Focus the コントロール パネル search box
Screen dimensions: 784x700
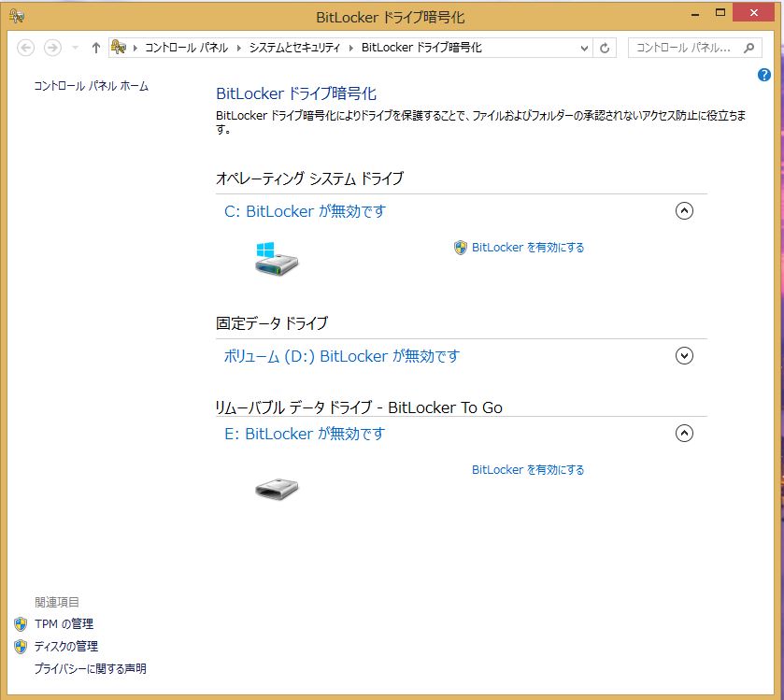click(695, 48)
